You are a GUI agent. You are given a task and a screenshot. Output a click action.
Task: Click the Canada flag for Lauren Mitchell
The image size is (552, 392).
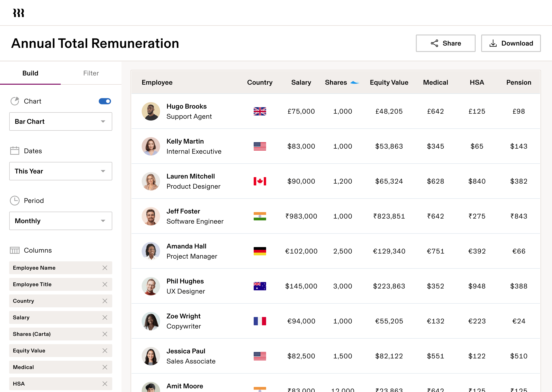click(x=260, y=181)
